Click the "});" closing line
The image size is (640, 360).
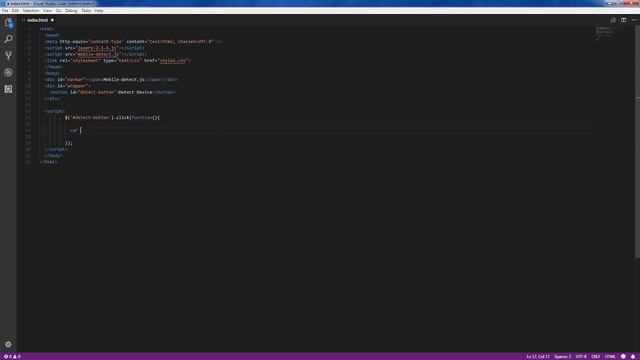click(69, 143)
